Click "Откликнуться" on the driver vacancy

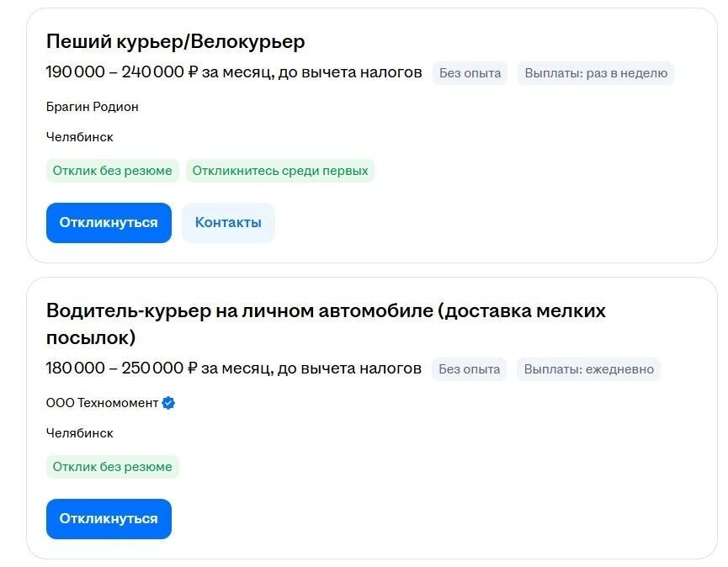[x=109, y=518]
